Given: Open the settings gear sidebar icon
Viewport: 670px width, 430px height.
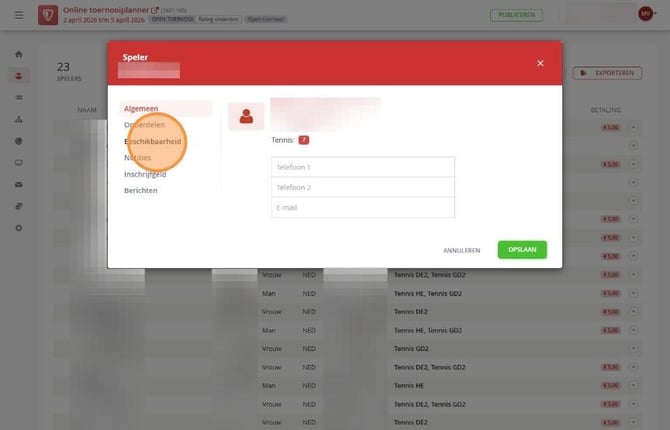Looking at the screenshot, I should [18, 228].
